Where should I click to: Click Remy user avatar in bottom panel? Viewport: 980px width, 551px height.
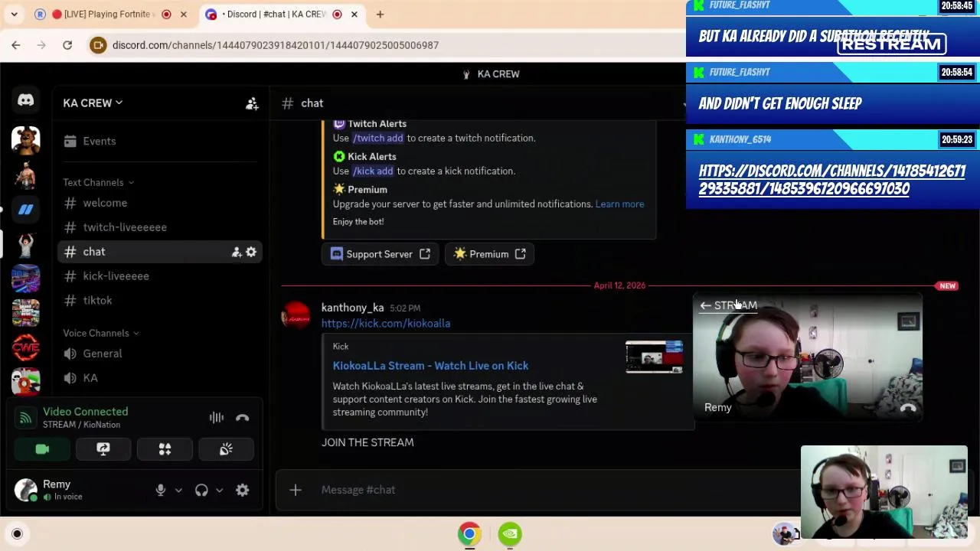tap(26, 490)
